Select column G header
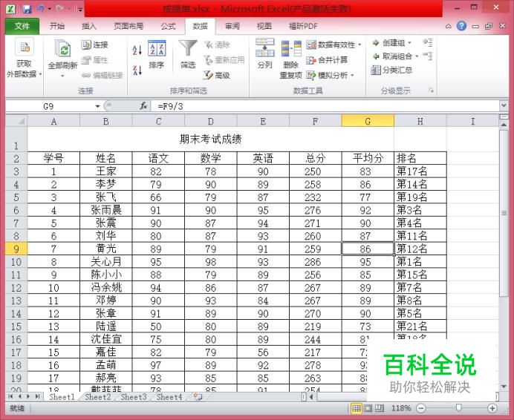Image resolution: width=514 pixels, height=420 pixels. pyautogui.click(x=368, y=121)
